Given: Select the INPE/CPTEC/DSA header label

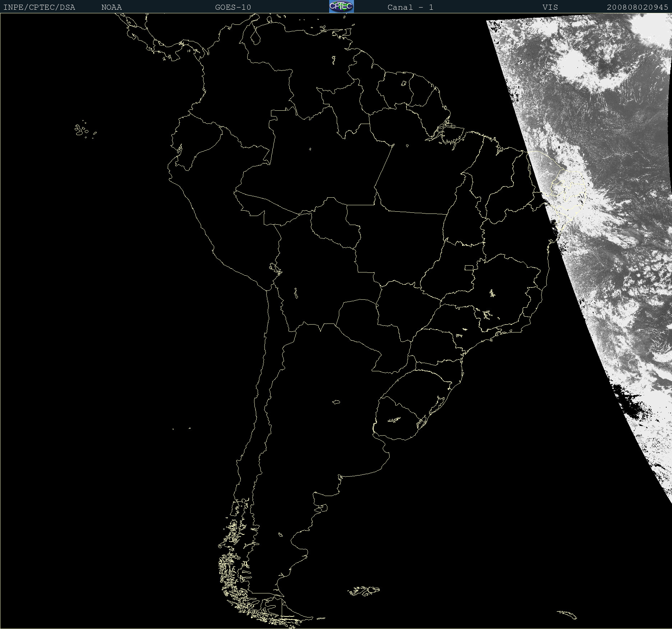Looking at the screenshot, I should (40, 8).
